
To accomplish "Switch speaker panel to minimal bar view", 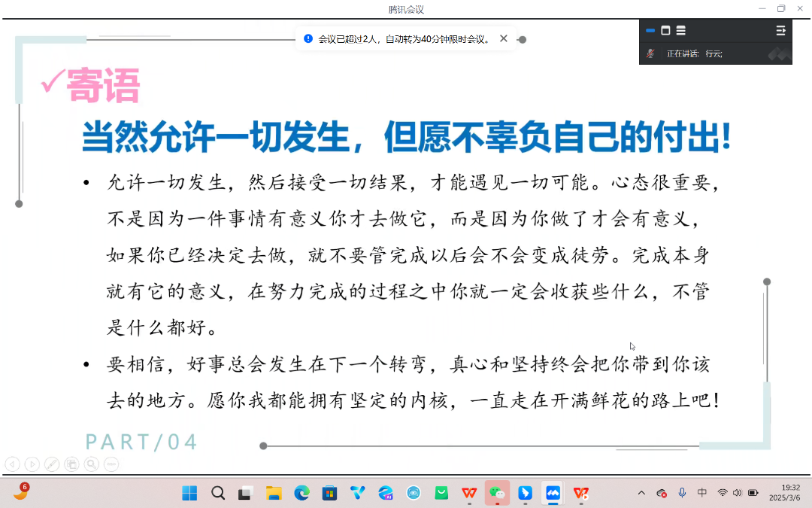I will [x=650, y=31].
